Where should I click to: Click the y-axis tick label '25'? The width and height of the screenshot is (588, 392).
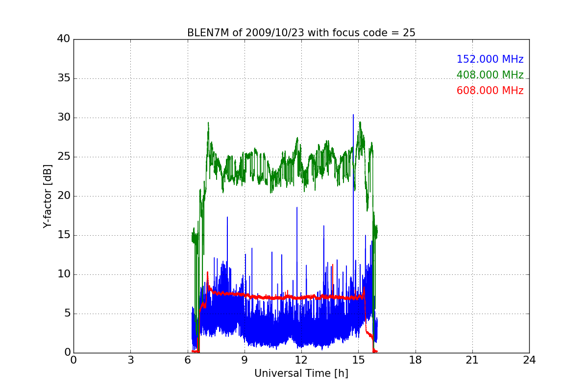(x=64, y=157)
